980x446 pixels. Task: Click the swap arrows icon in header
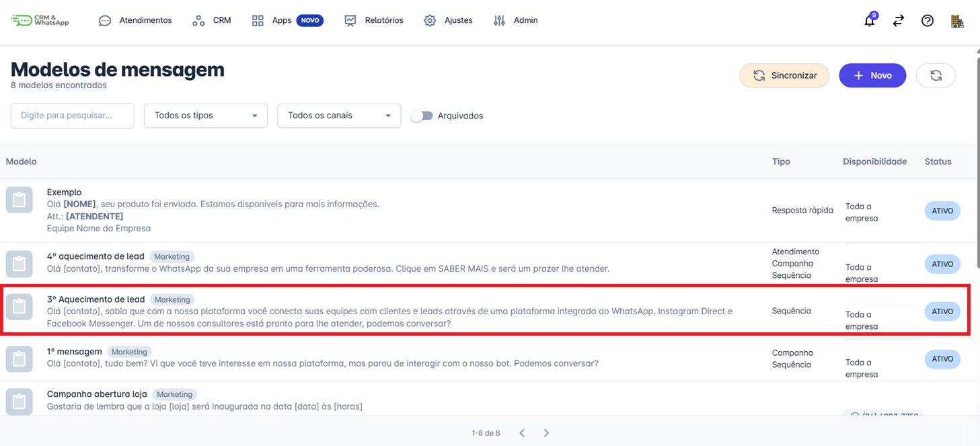pos(899,21)
